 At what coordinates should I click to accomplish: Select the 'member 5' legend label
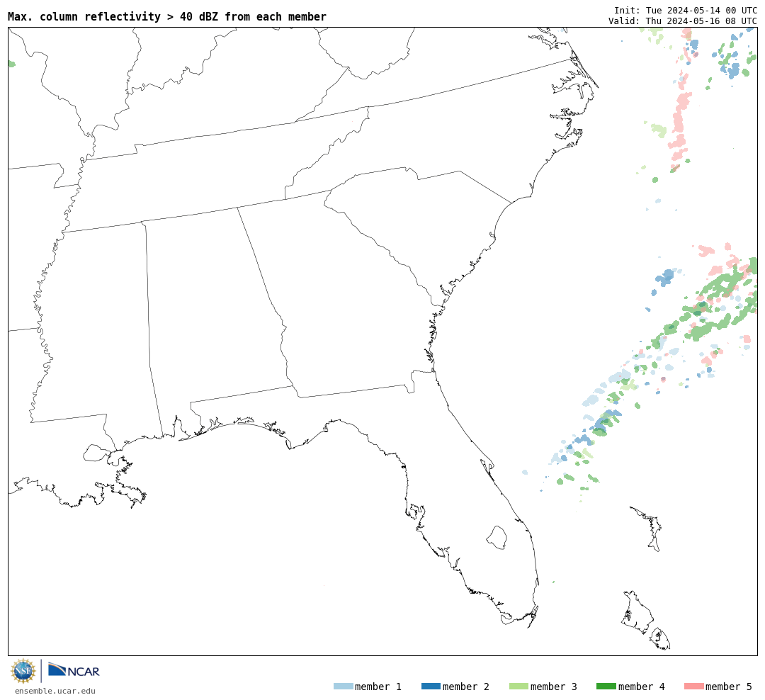(x=729, y=687)
